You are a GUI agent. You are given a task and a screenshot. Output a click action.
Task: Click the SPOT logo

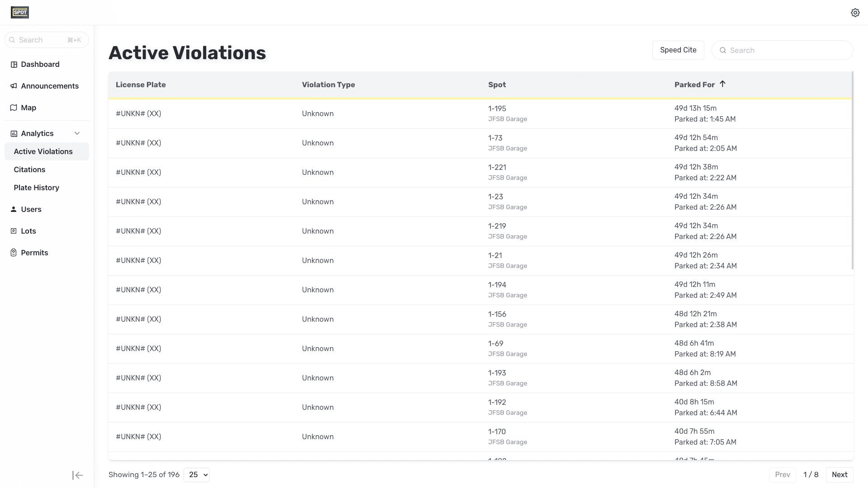pyautogui.click(x=20, y=13)
